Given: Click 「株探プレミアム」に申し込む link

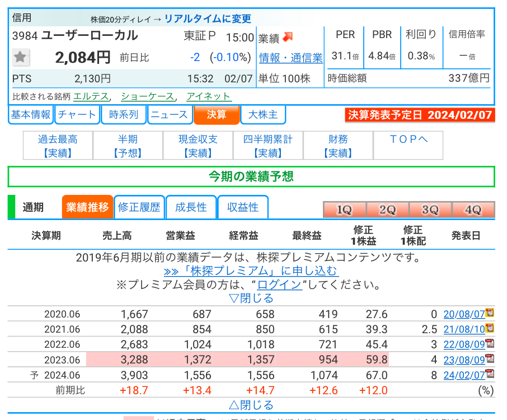Looking at the screenshot, I should 251,271.
